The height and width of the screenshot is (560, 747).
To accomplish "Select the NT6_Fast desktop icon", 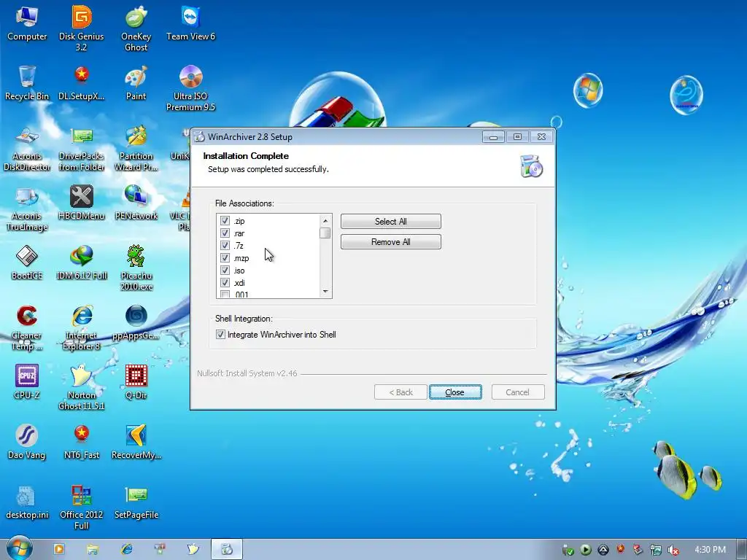I will click(x=82, y=443).
